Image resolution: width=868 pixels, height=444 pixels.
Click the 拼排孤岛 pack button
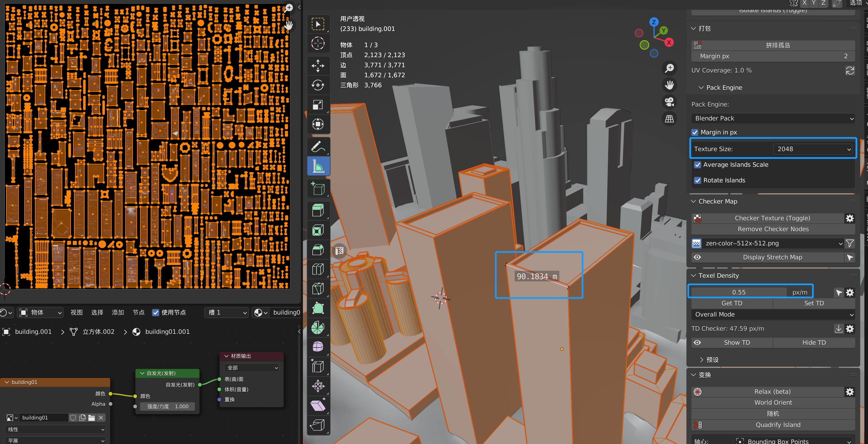[x=773, y=45]
